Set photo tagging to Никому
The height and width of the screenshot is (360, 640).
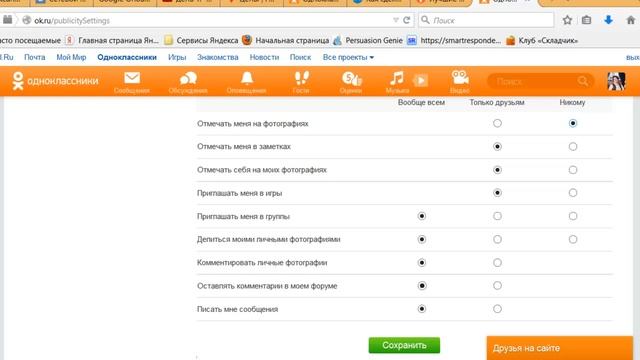pyautogui.click(x=573, y=123)
